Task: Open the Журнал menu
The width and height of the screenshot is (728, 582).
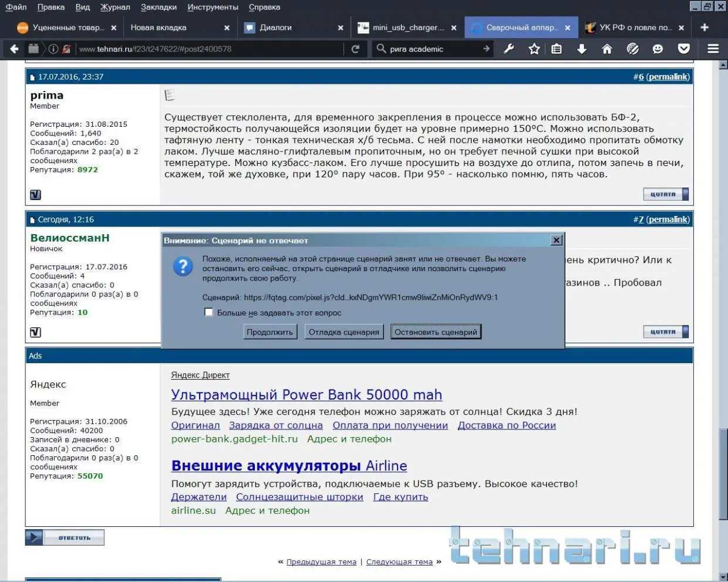Action: point(115,7)
